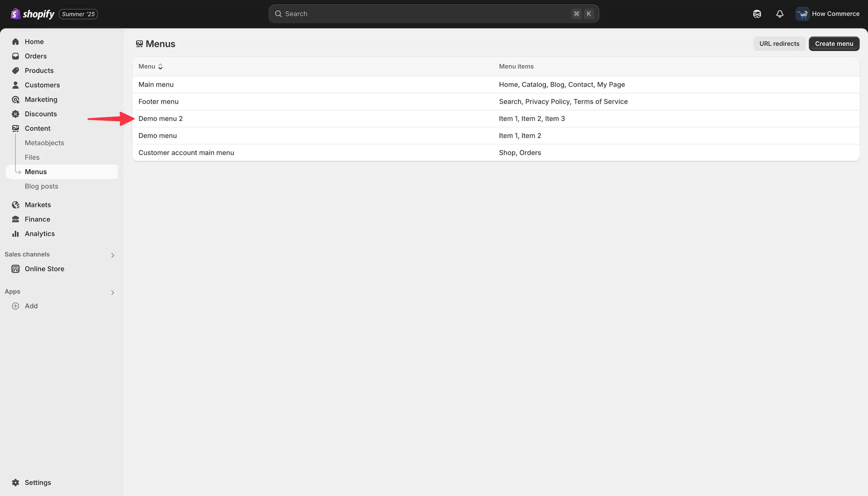Click 'Shop, Orders' menu items cell

[x=520, y=153]
